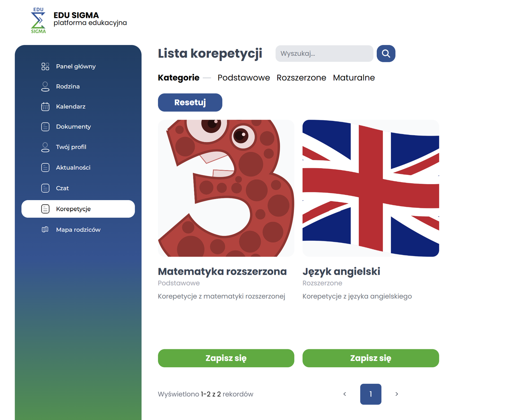Screen dimensions: 521x420
Task: Open the Mapa rodziców map icon
Action: point(45,229)
